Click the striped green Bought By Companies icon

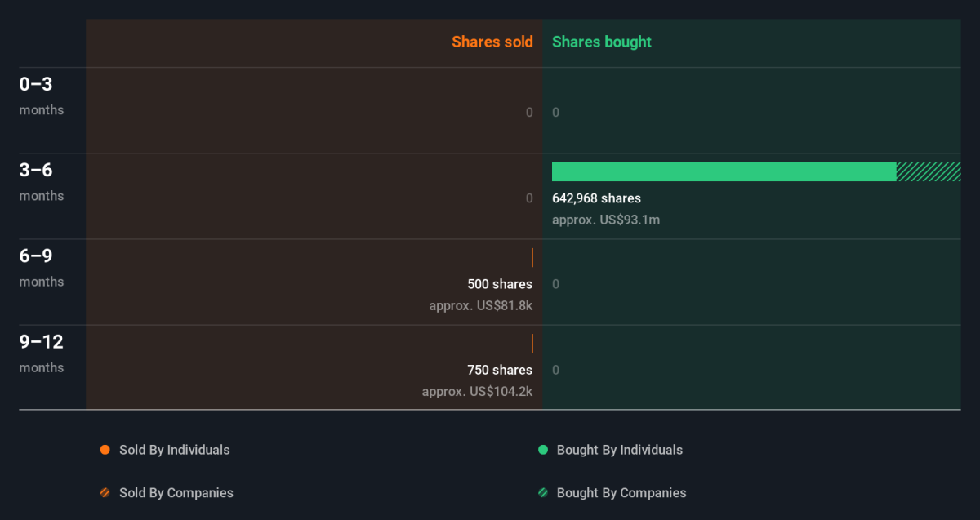click(542, 493)
